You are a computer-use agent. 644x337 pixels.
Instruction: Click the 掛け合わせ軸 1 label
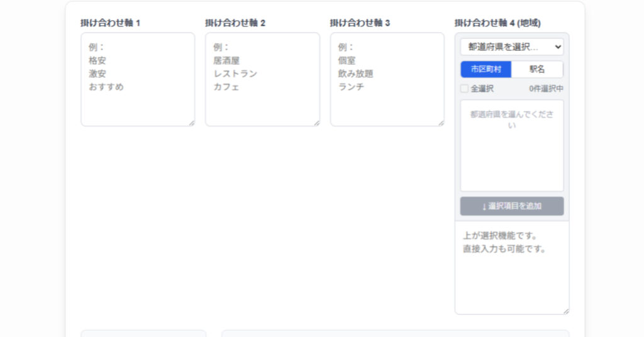tap(110, 23)
